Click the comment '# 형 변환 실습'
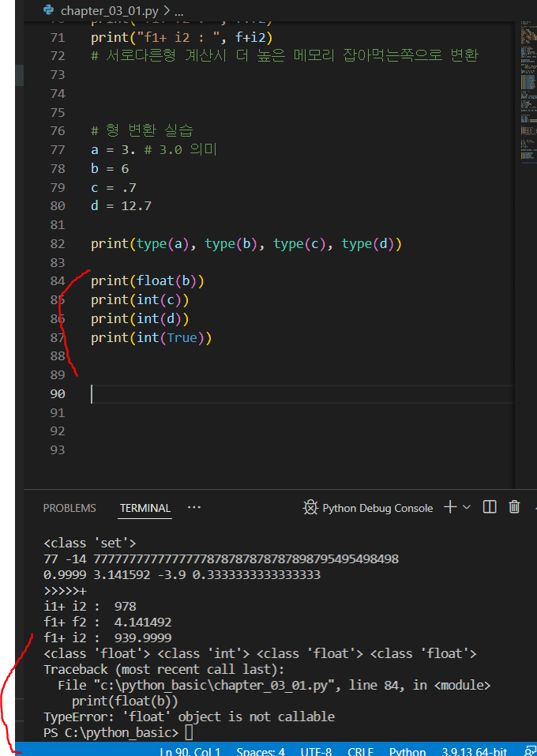This screenshot has width=537, height=756. (x=142, y=130)
